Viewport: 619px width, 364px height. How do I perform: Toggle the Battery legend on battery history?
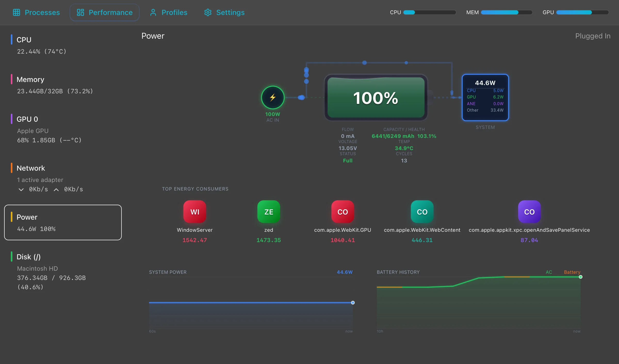coord(572,272)
